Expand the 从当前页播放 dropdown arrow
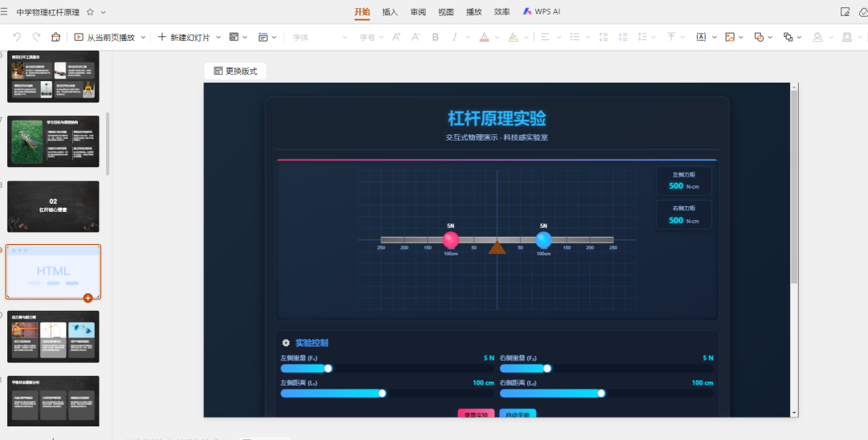 [x=143, y=37]
